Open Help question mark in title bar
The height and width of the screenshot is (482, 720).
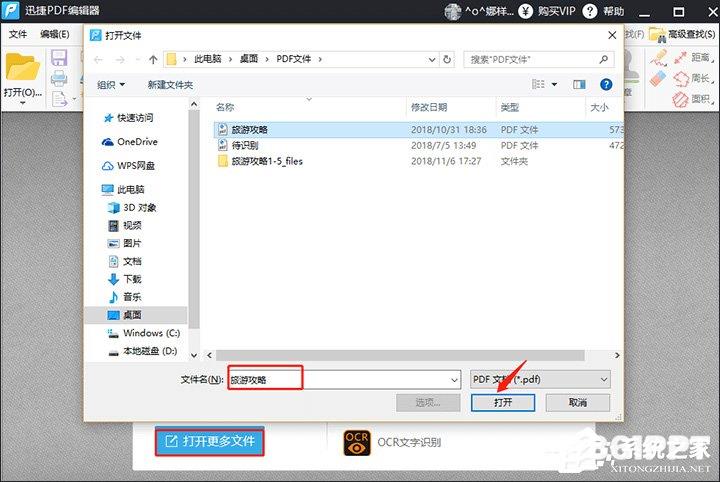590,11
